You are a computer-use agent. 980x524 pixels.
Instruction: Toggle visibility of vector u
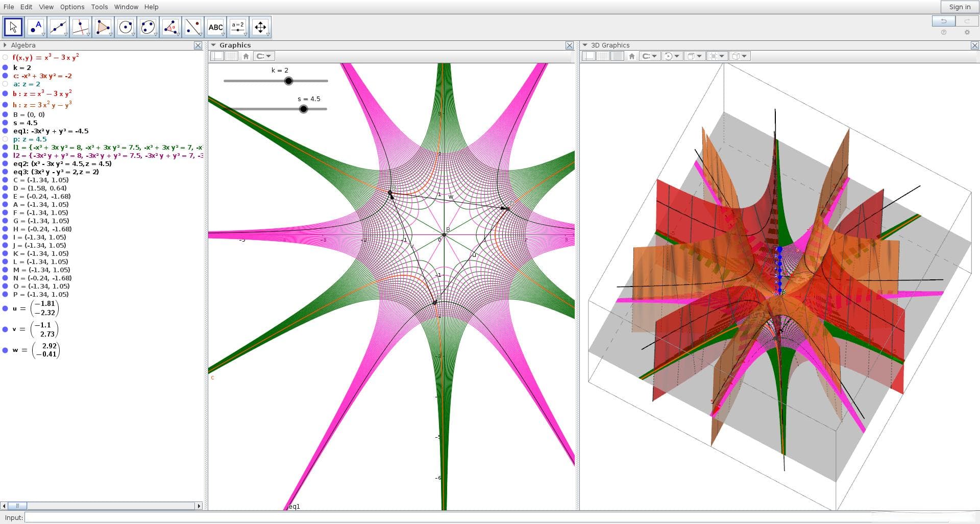(5, 308)
